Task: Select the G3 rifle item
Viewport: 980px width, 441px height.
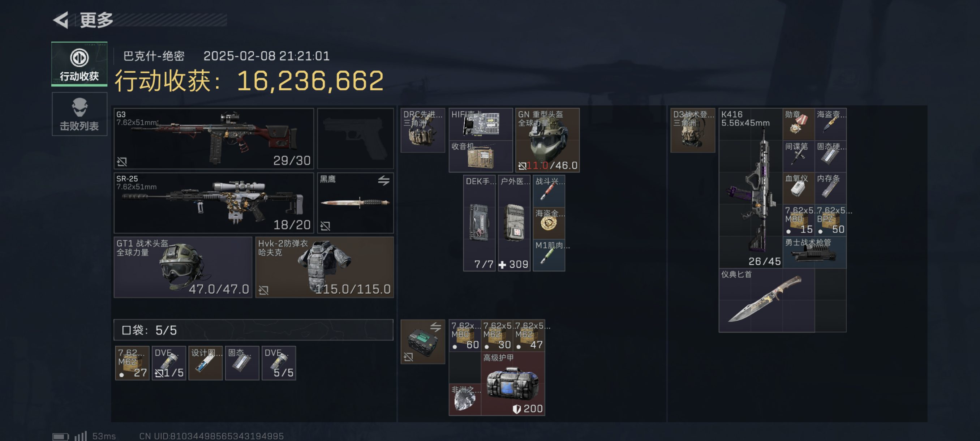Action: click(214, 138)
